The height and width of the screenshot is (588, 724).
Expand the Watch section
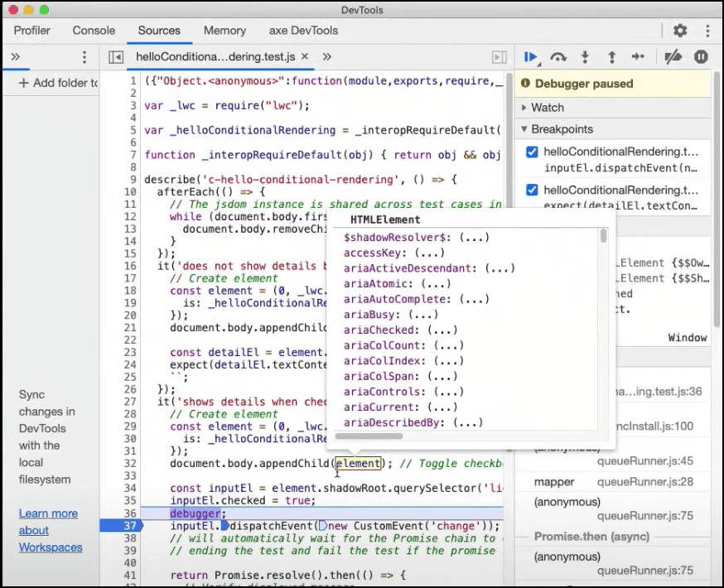pyautogui.click(x=524, y=108)
